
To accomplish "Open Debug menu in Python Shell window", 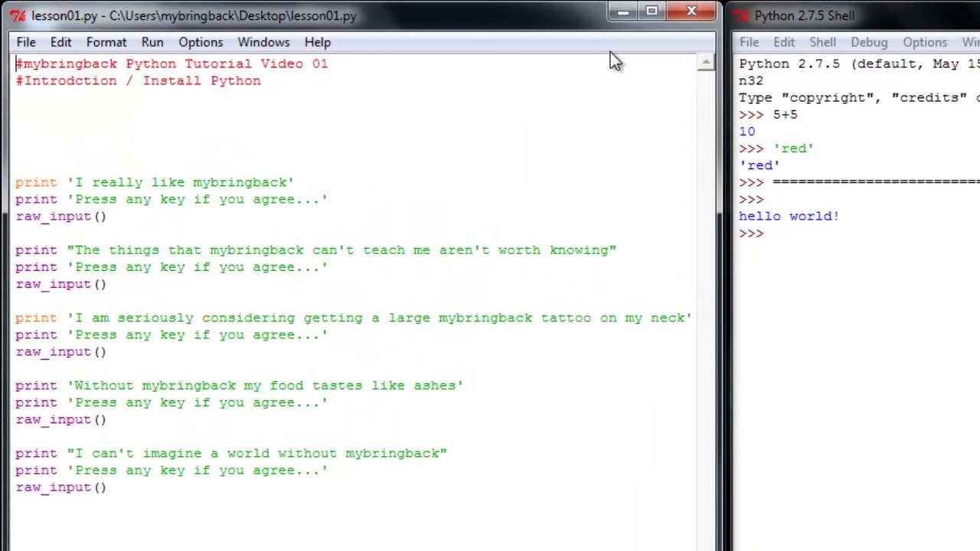I will (869, 42).
